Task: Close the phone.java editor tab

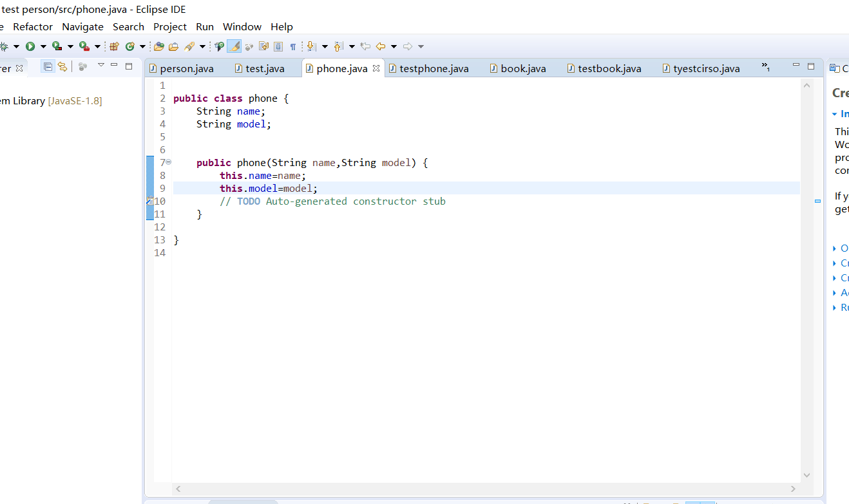Action: click(x=376, y=68)
